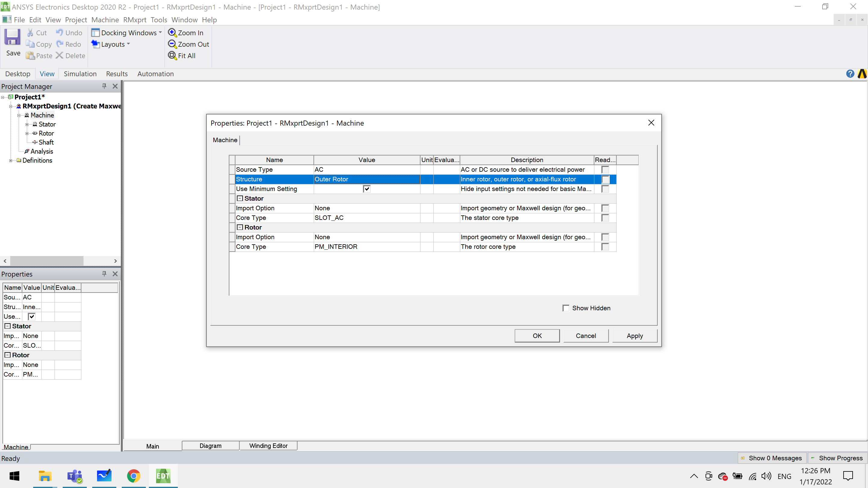The image size is (868, 488).
Task: Click the Undo arrow icon
Action: click(x=60, y=32)
